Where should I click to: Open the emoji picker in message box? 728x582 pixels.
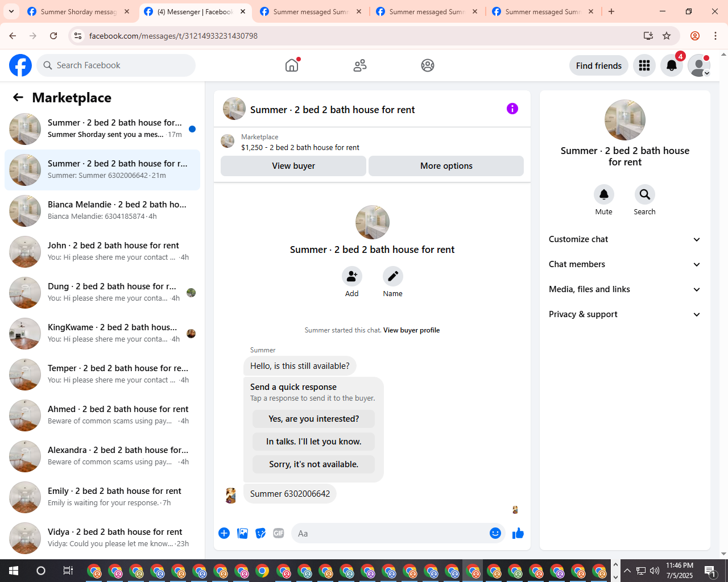click(x=495, y=533)
